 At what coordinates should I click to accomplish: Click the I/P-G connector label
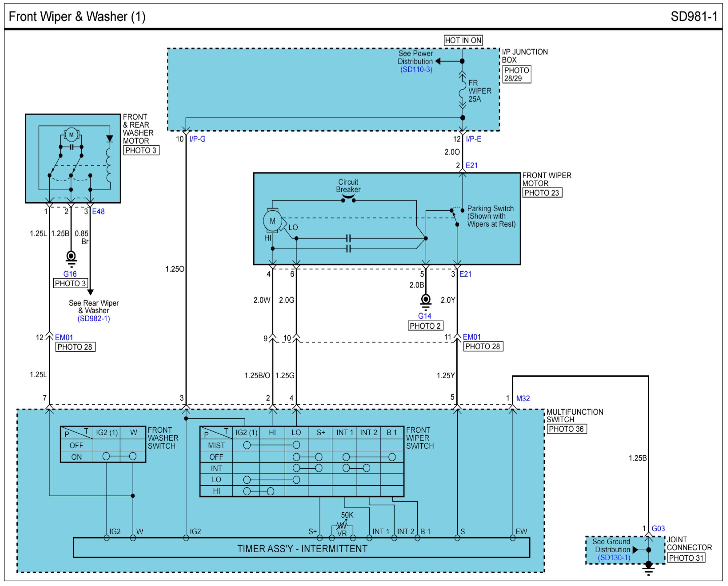pos(197,139)
